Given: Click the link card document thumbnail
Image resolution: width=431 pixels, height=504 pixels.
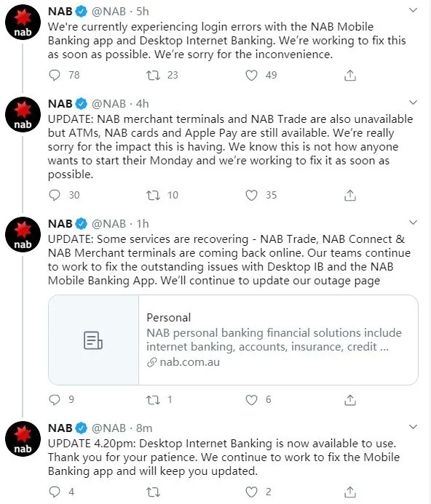Looking at the screenshot, I should click(x=93, y=340).
